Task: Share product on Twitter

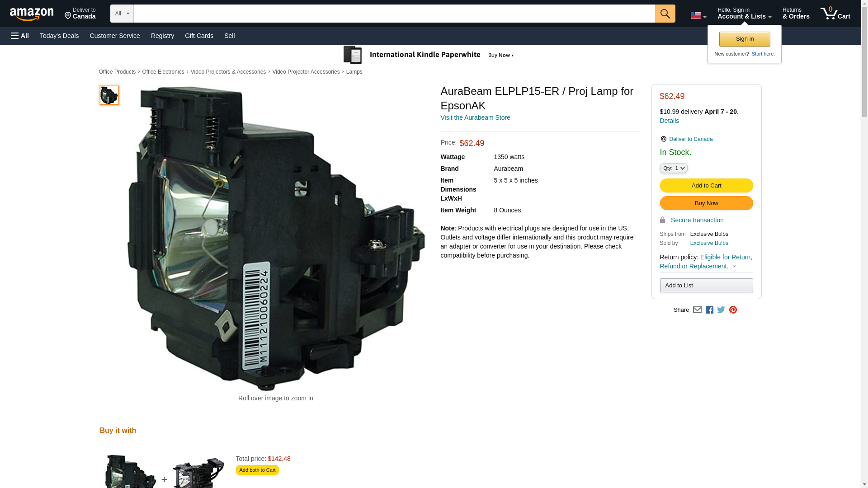Action: tap(721, 310)
